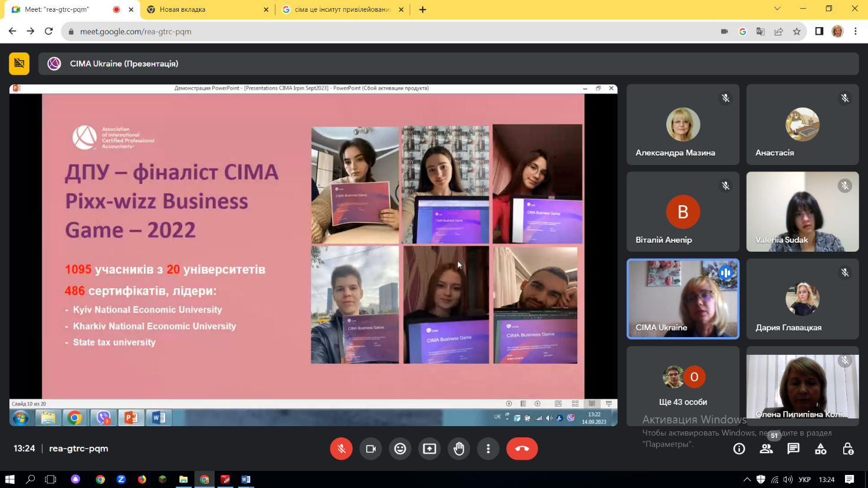Open the emoji reactions button

pyautogui.click(x=400, y=449)
